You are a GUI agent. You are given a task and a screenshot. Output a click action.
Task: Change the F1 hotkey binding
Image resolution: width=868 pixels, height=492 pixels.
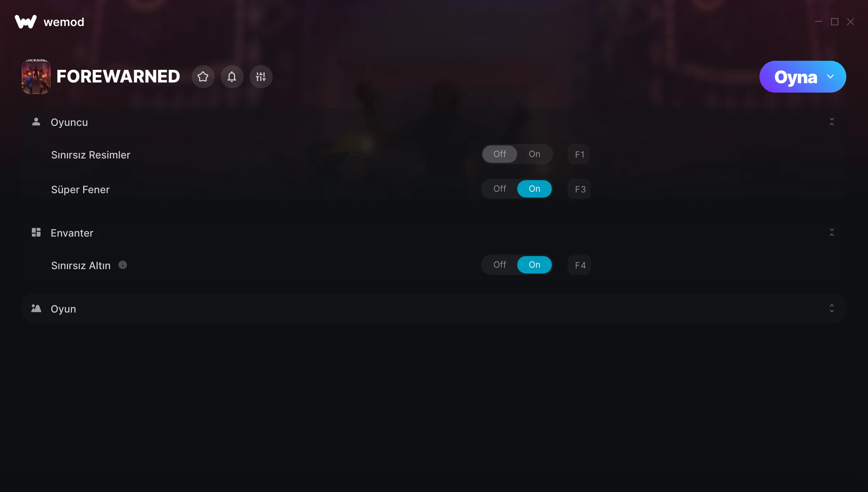tap(579, 154)
